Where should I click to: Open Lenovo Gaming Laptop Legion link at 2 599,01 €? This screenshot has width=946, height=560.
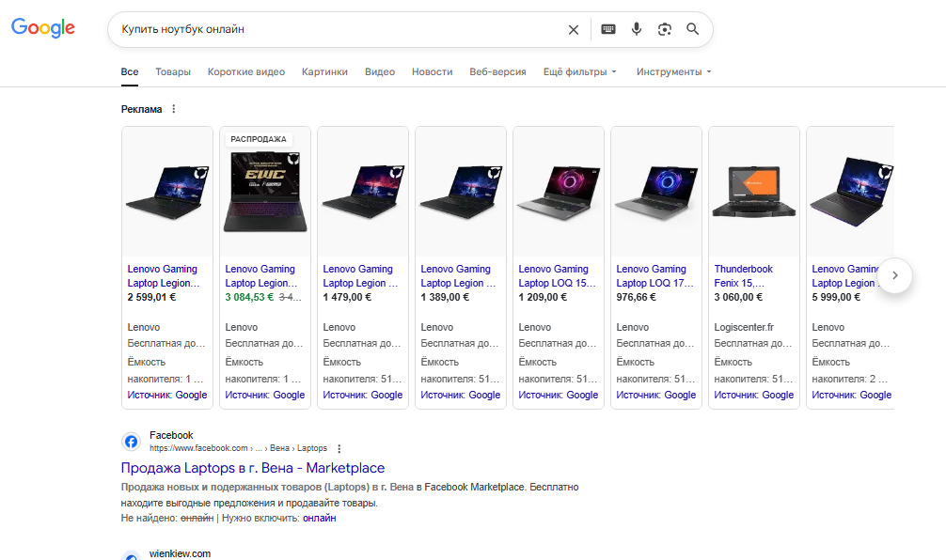pyautogui.click(x=163, y=276)
